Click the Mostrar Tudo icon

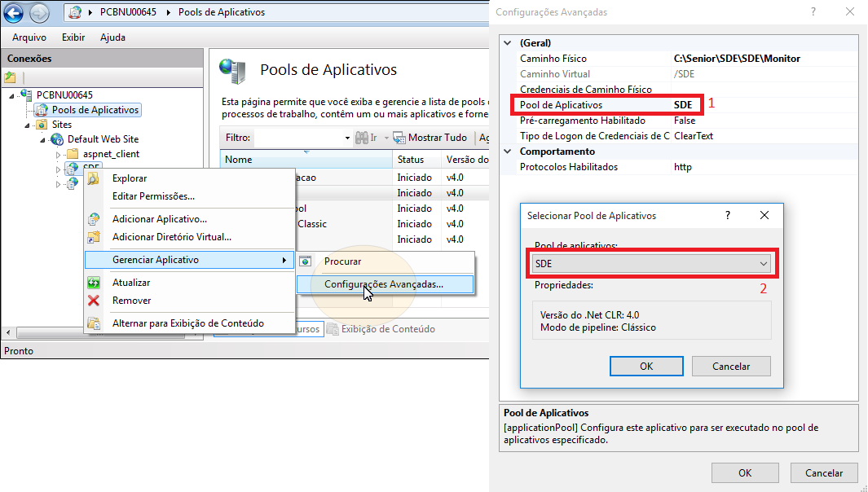point(399,137)
